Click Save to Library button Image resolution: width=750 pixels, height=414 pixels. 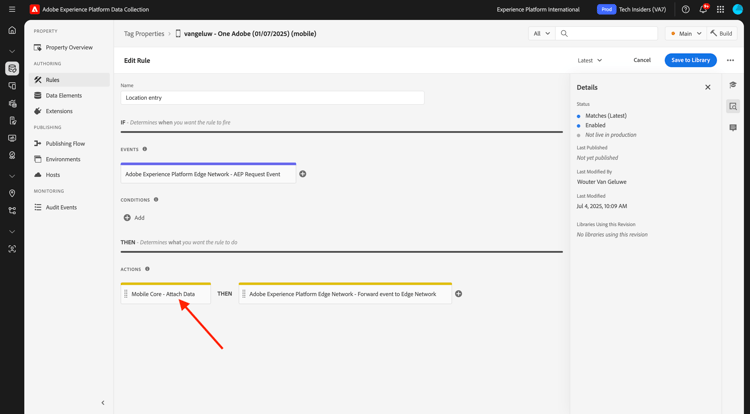(690, 60)
